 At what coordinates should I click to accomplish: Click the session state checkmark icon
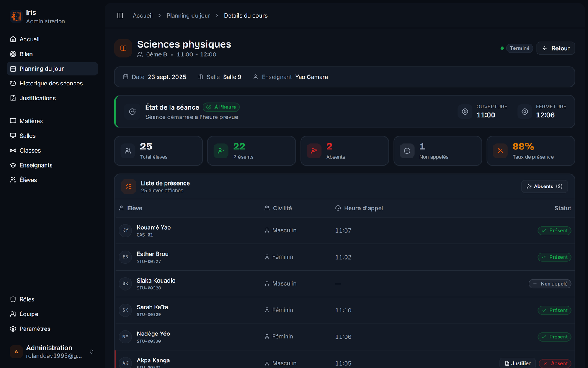tap(132, 112)
